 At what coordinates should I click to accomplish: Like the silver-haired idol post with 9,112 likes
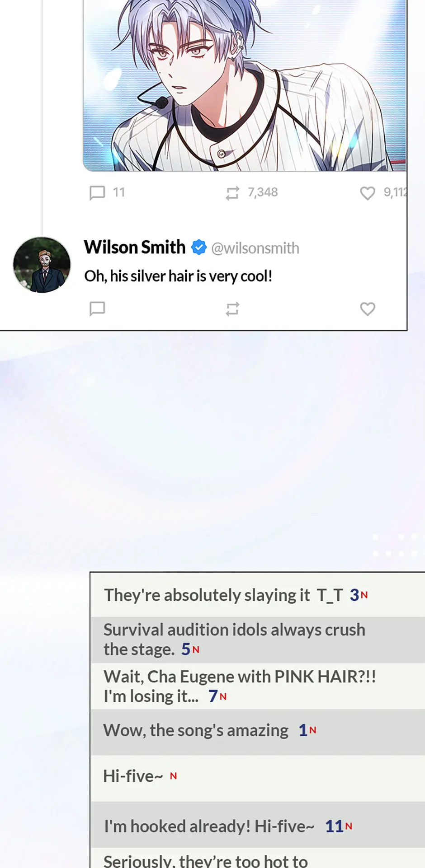[368, 193]
